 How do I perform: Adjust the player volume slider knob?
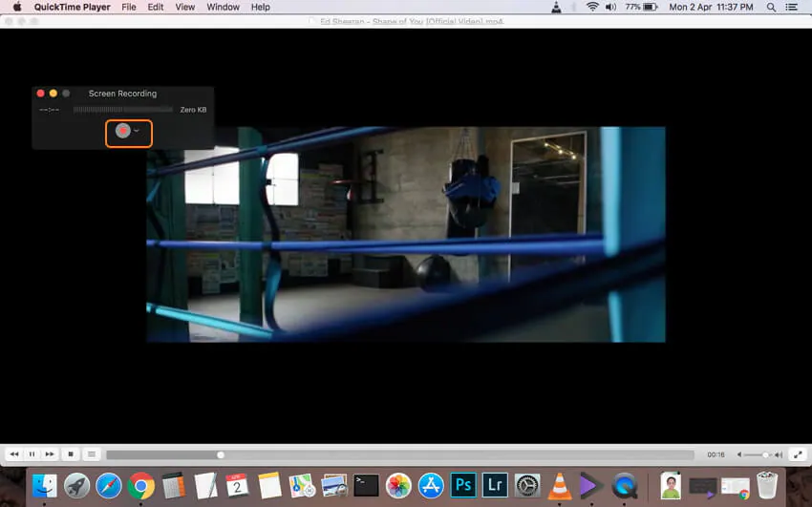pos(766,454)
